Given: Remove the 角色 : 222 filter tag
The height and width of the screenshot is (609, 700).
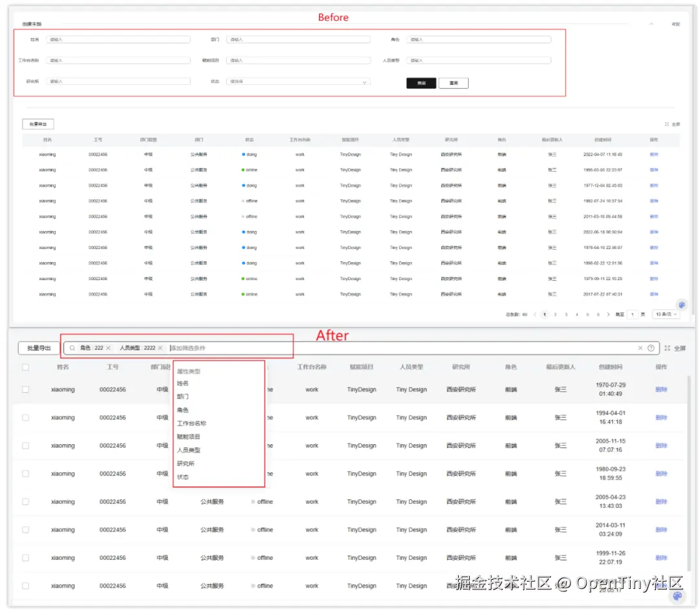Looking at the screenshot, I should click(x=108, y=348).
